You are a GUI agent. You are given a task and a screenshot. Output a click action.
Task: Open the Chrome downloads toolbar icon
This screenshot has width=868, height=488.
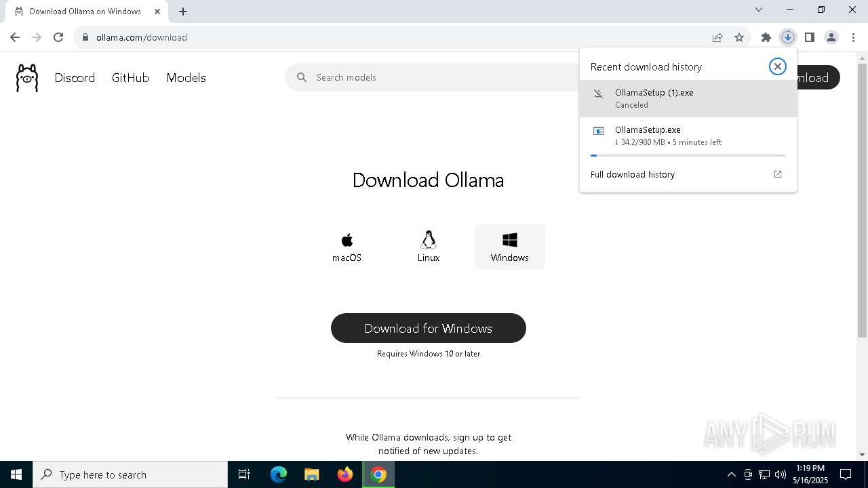(787, 37)
